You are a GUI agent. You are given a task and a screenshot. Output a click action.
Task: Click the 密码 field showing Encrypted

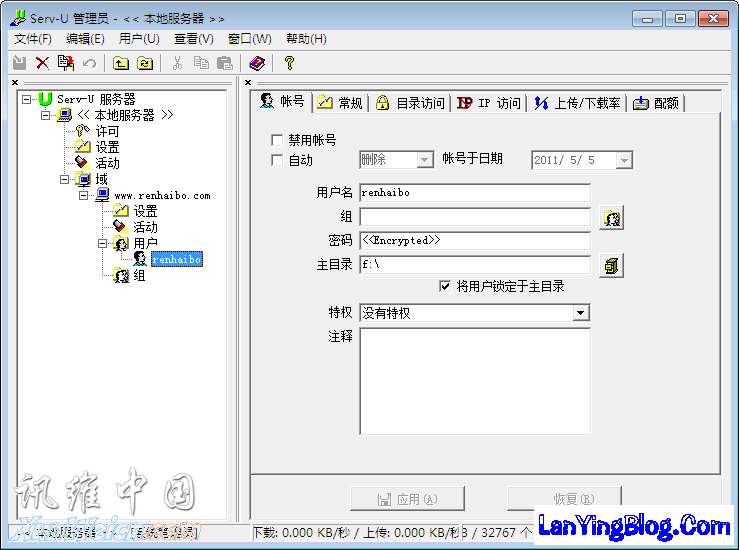[475, 240]
